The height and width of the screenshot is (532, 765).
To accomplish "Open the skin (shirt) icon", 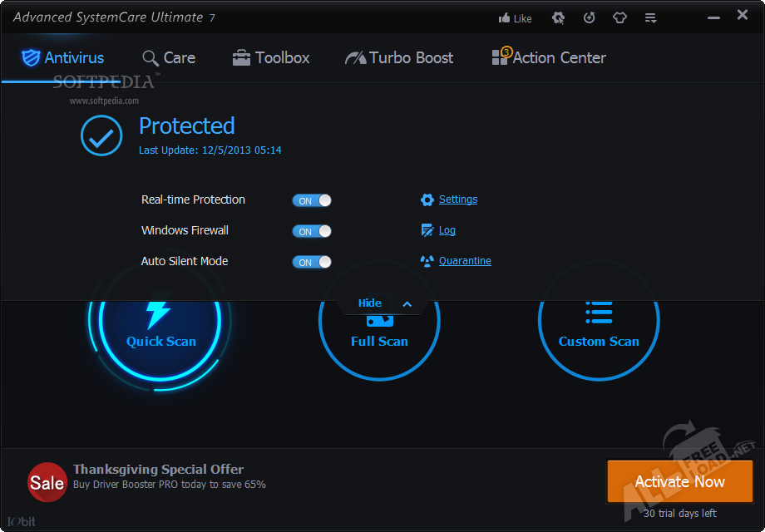I will click(x=619, y=17).
